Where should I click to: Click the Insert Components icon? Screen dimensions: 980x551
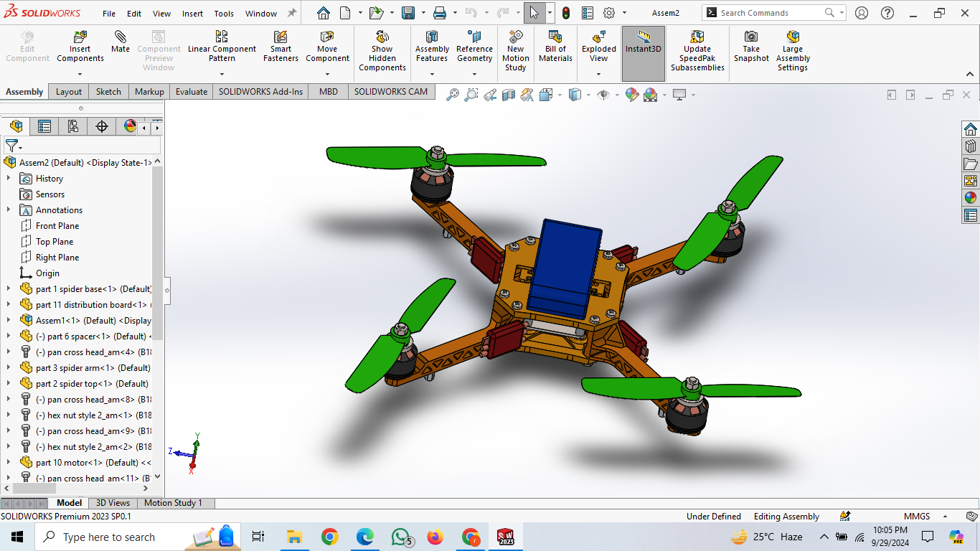80,37
